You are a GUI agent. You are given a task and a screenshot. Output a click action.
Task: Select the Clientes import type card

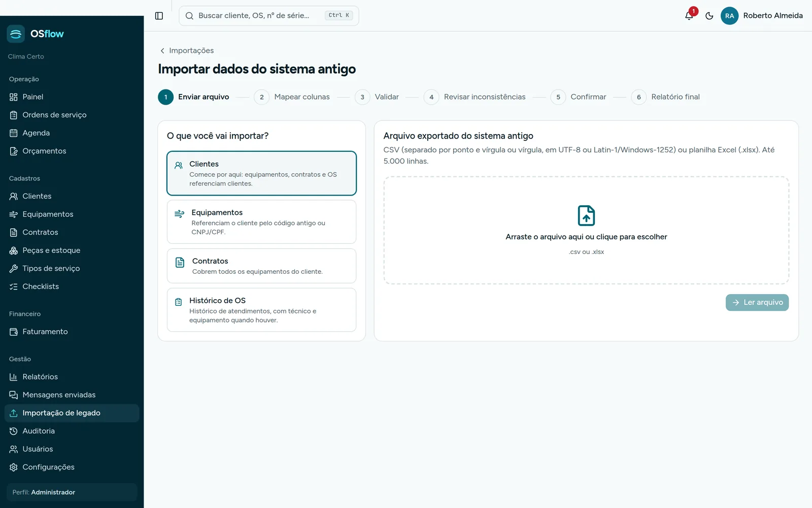(261, 173)
